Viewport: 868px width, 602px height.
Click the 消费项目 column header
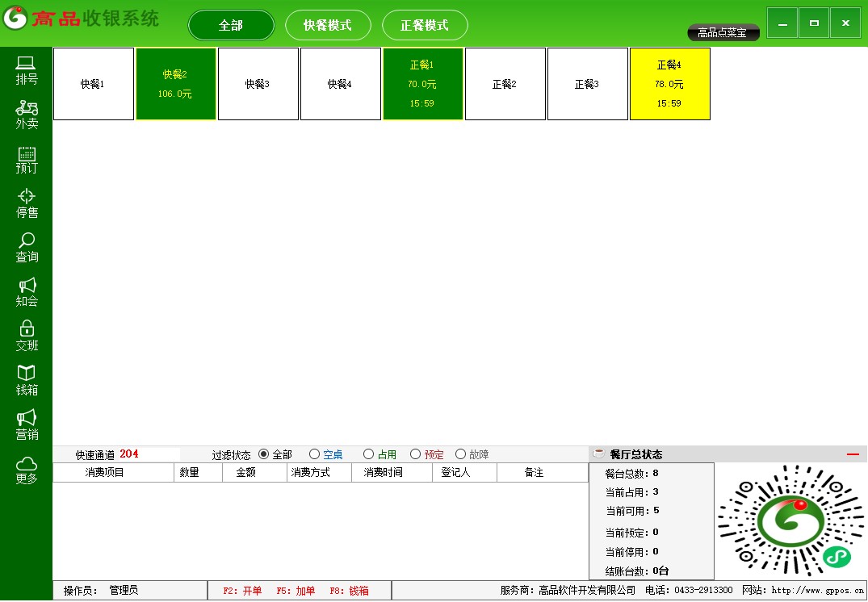[105, 473]
